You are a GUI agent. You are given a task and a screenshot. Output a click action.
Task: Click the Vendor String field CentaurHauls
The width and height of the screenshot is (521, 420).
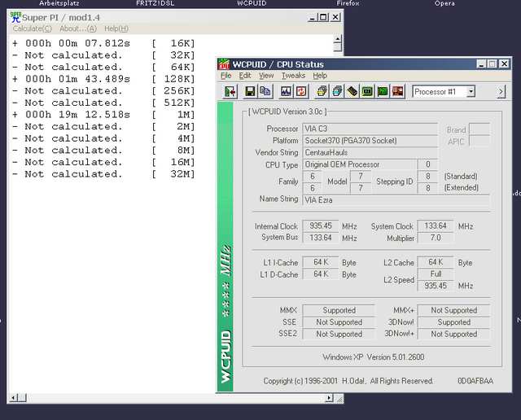pos(370,152)
